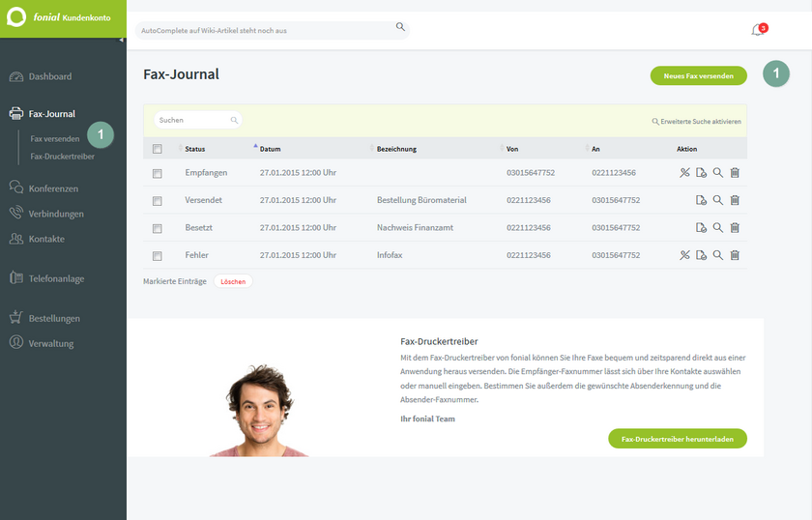Open Telefonanlage in the sidebar
Screen dimensions: 812x520
coord(56,278)
